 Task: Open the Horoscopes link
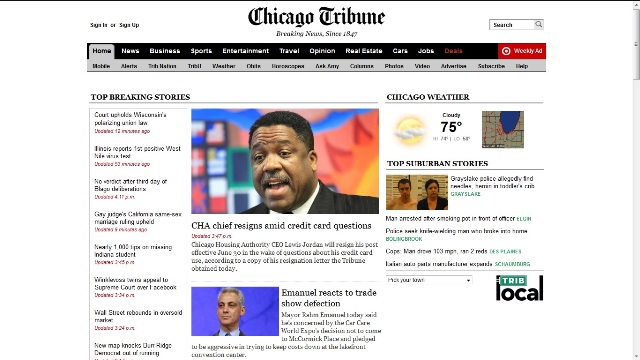(288, 66)
